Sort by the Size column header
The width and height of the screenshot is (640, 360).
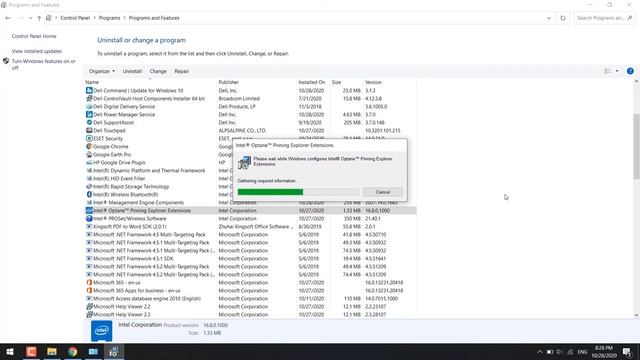[336, 82]
